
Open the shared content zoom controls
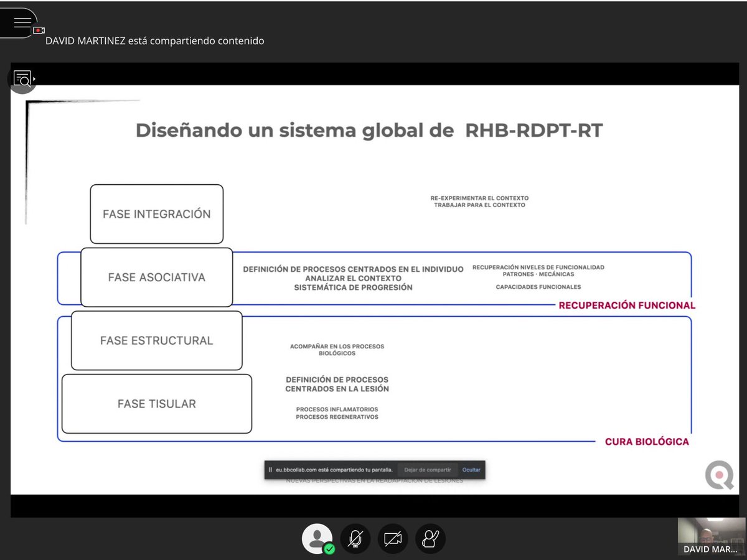(21, 79)
